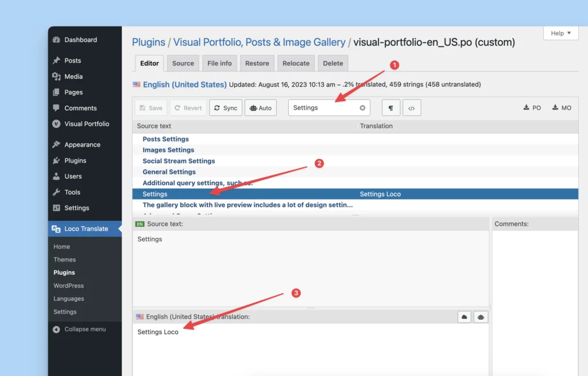Click the auto-translate robot icon in translation pane

[481, 317]
